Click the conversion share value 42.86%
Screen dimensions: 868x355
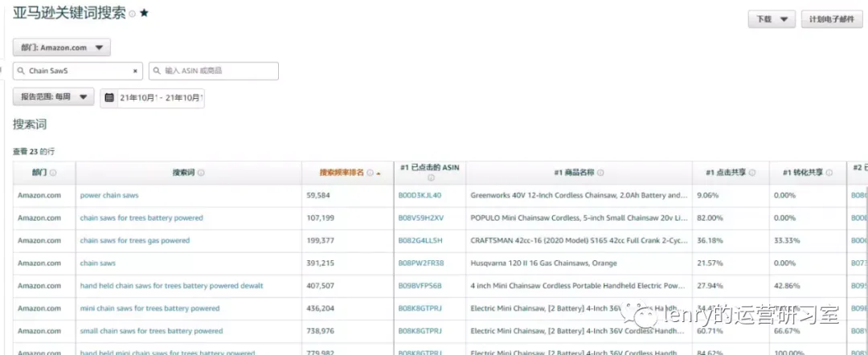pos(787,286)
